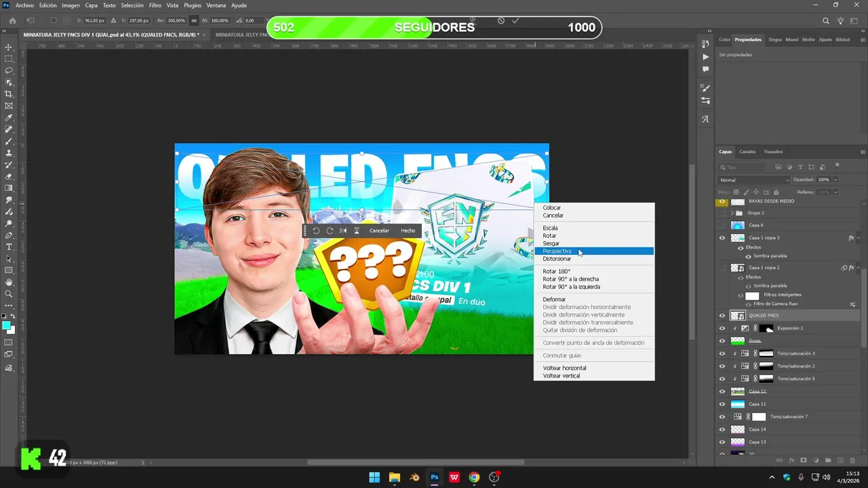The width and height of the screenshot is (868, 488).
Task: Click the trash icon in Layers panel
Action: (x=851, y=460)
